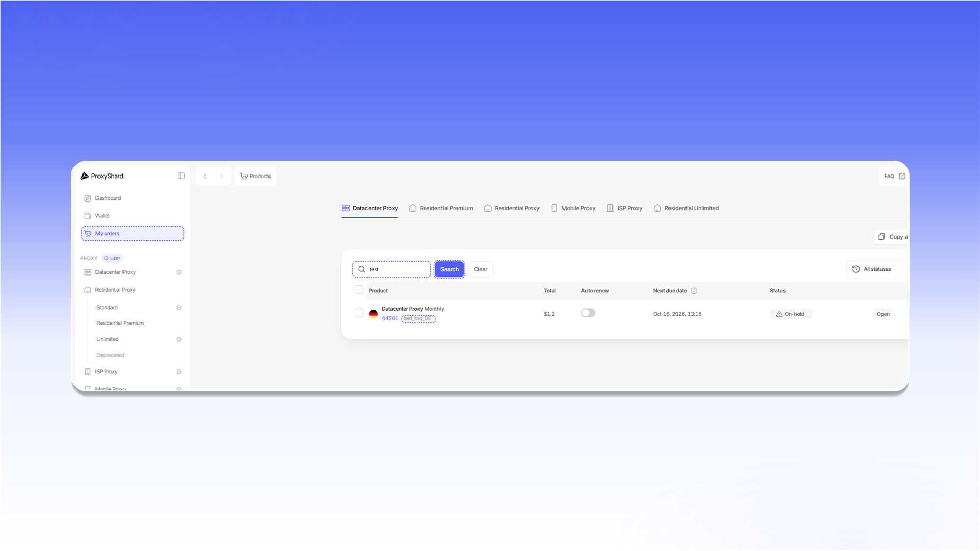Image resolution: width=980 pixels, height=551 pixels.
Task: Focus the search field containing test
Action: pyautogui.click(x=391, y=269)
